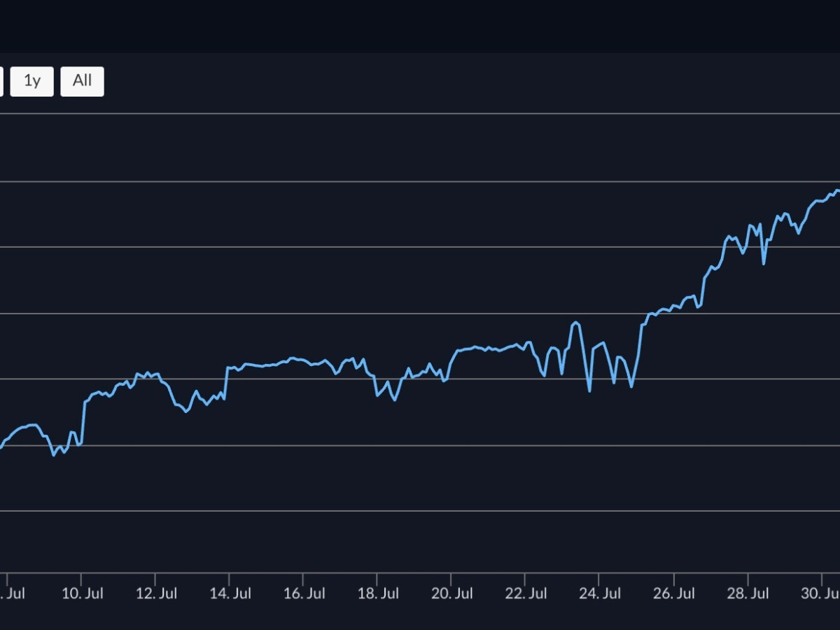Click the 12. Jul axis label
This screenshot has width=840, height=630.
tap(156, 593)
